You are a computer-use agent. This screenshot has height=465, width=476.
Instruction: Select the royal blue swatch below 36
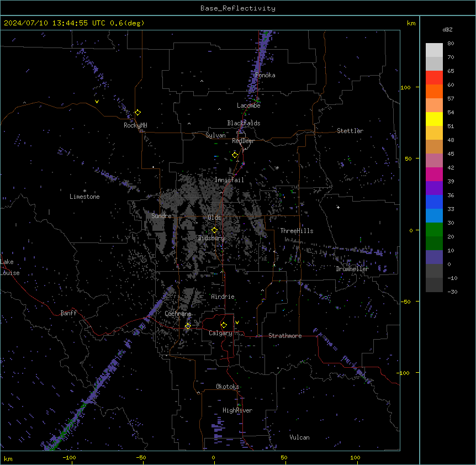(434, 202)
